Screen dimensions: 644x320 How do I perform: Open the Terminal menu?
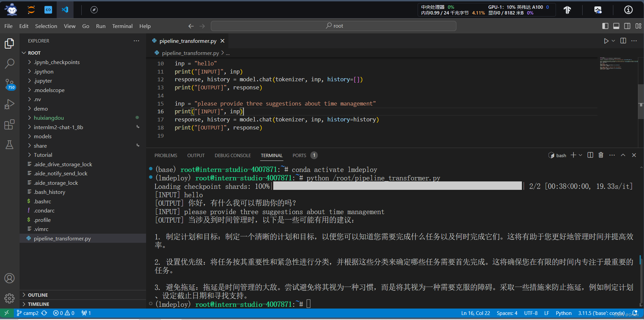click(x=122, y=26)
